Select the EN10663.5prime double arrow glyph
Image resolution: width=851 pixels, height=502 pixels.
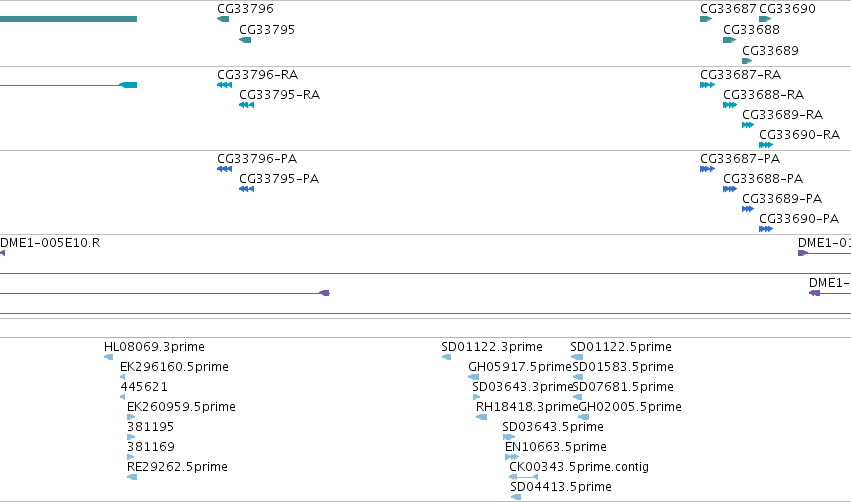tap(512, 457)
